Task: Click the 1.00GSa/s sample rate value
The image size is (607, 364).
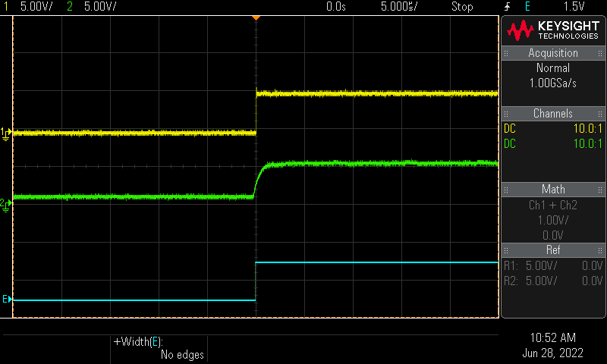Action: click(x=553, y=83)
